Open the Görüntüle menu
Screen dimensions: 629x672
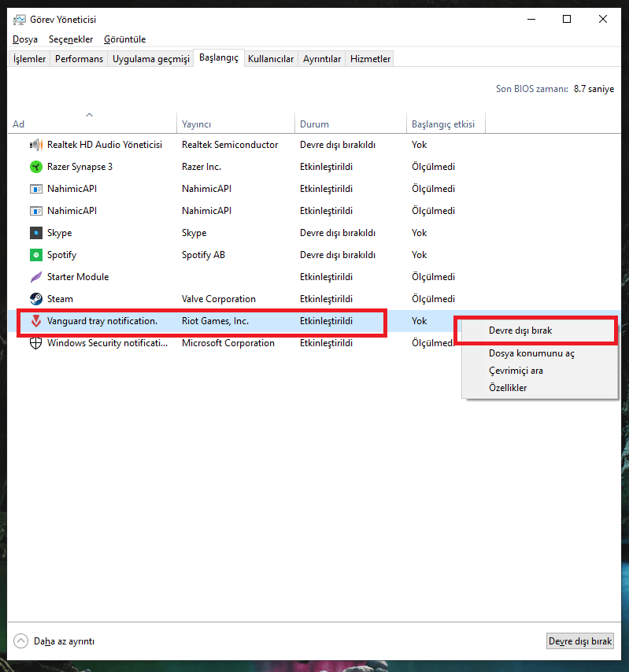point(124,39)
